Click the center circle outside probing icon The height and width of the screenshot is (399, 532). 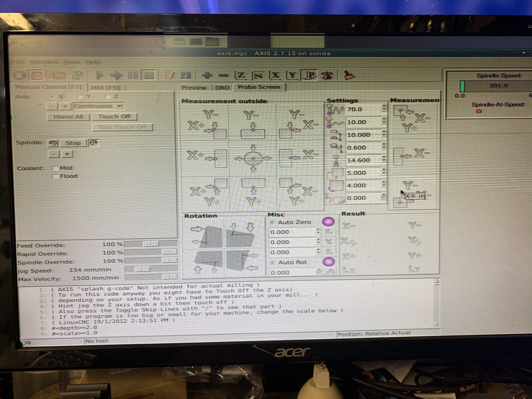tap(253, 158)
